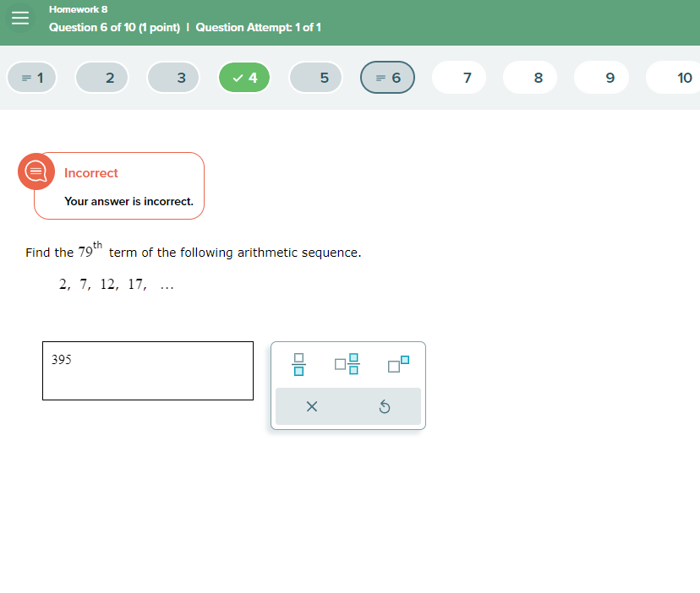Clear the answer using the X icon
700x593 pixels.
(312, 406)
